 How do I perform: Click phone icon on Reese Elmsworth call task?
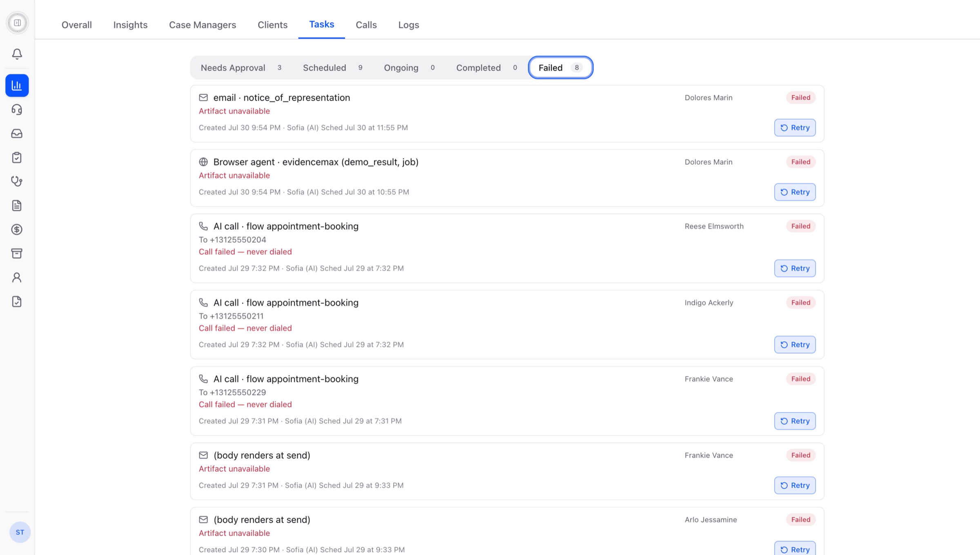(x=203, y=226)
